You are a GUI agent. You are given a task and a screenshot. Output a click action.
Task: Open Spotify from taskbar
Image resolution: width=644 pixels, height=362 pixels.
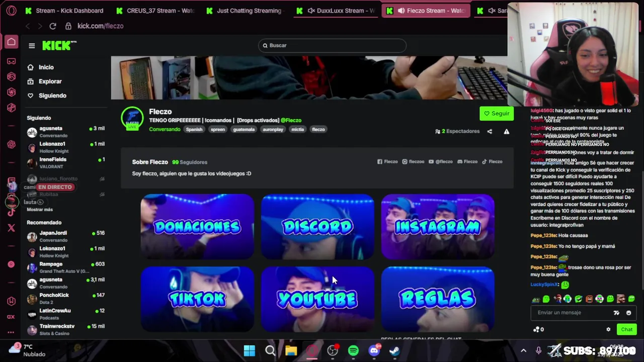pyautogui.click(x=353, y=350)
